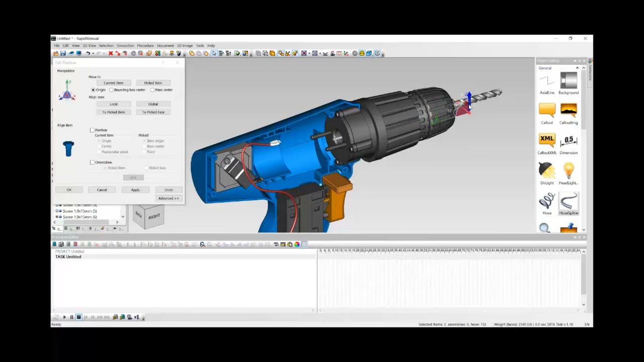
Task: Pause the simulation playback
Action: coord(71,317)
